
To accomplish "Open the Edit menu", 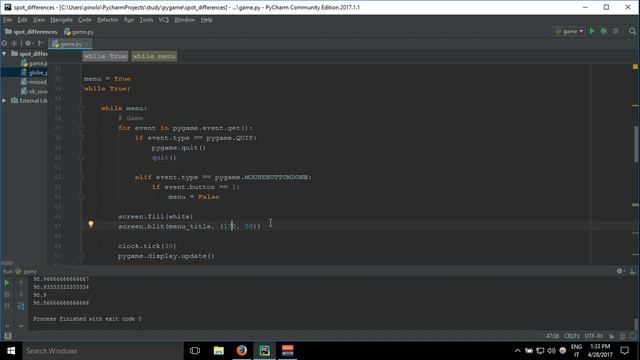I will (22, 20).
